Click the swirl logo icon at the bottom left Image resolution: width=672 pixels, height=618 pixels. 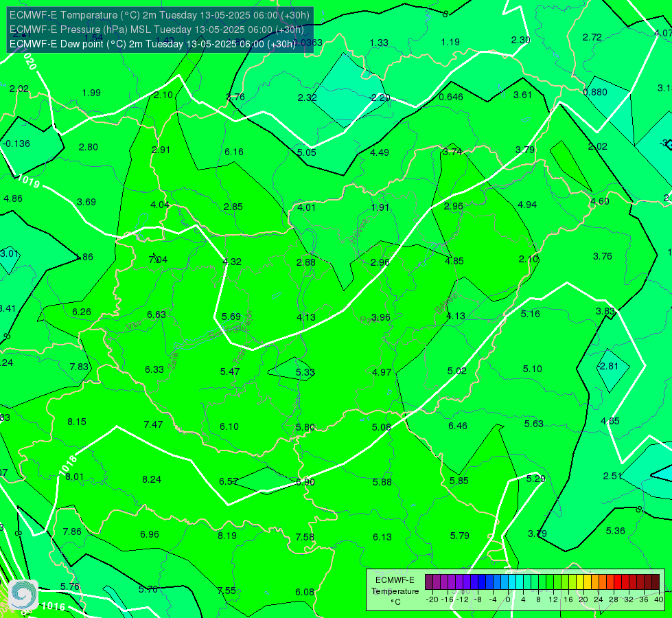pos(23,595)
